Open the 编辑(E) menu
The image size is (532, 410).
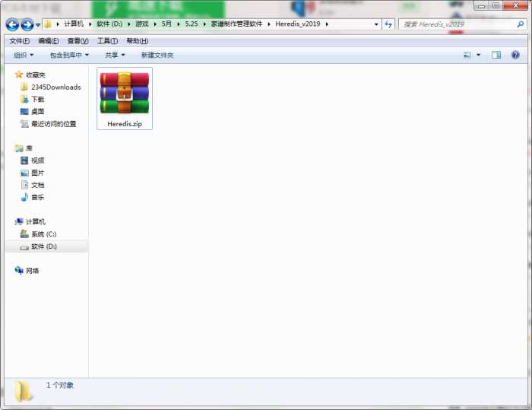(x=48, y=41)
